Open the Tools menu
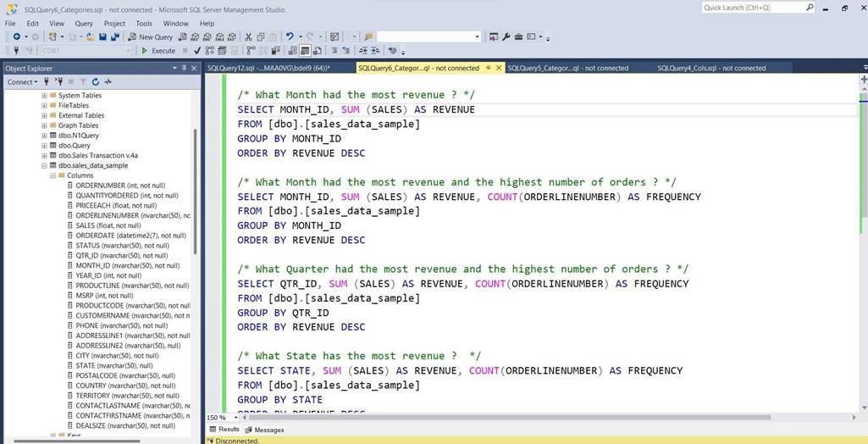Viewport: 868px width, 444px height. 144,24
